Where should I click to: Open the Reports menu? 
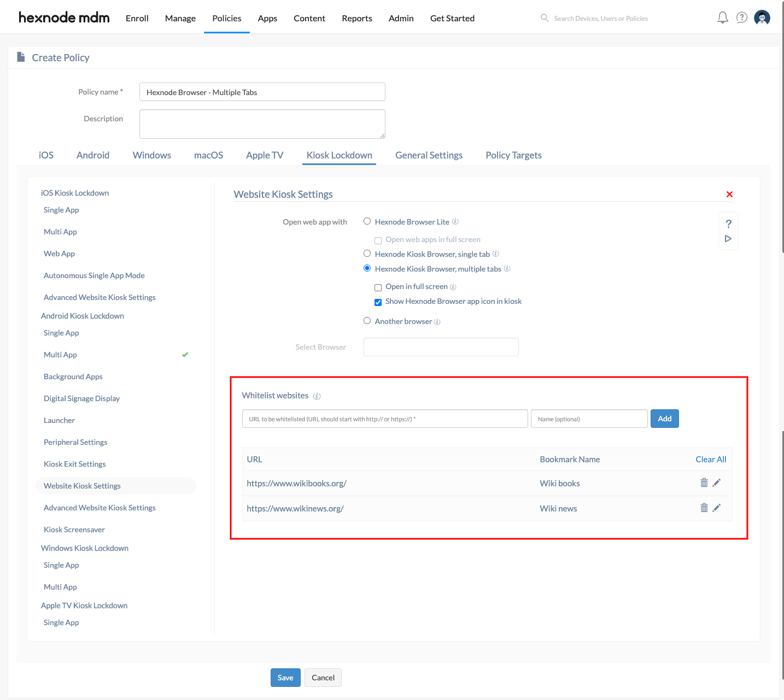[x=357, y=18]
